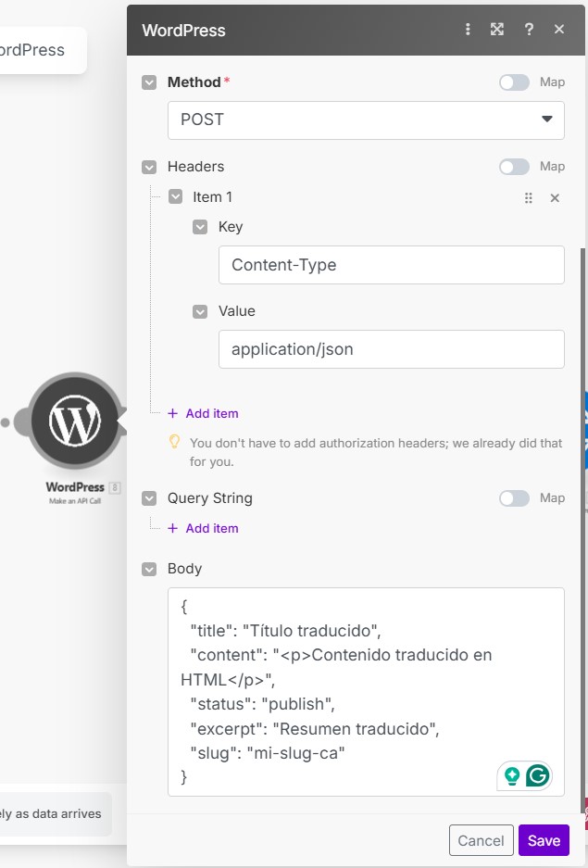
Task: Open the WordPress panel three-dot options menu
Action: [x=468, y=30]
